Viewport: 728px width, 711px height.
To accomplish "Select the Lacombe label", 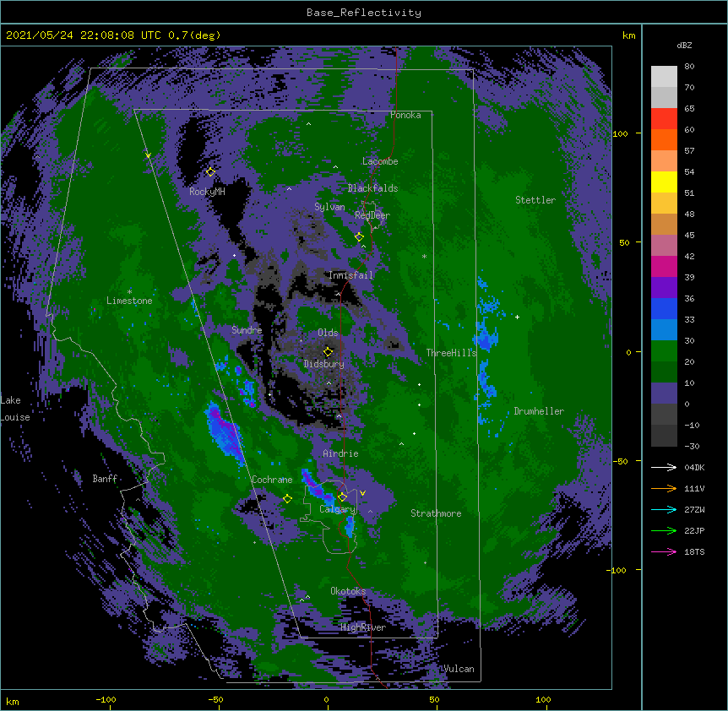I will tap(380, 161).
